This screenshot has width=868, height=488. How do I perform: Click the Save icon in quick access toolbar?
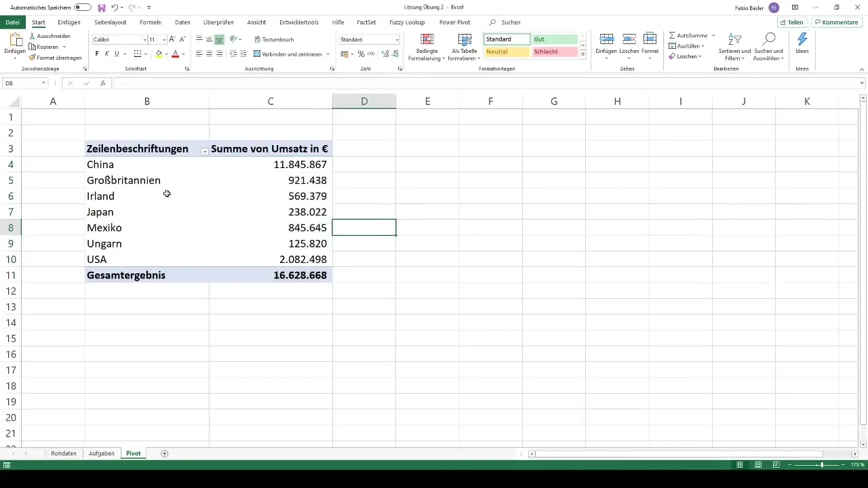(x=102, y=7)
